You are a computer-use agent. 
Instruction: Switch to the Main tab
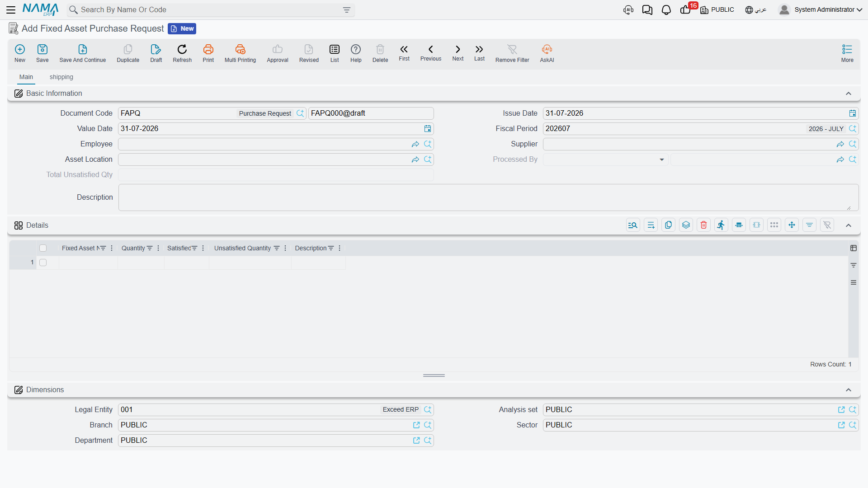click(x=26, y=77)
